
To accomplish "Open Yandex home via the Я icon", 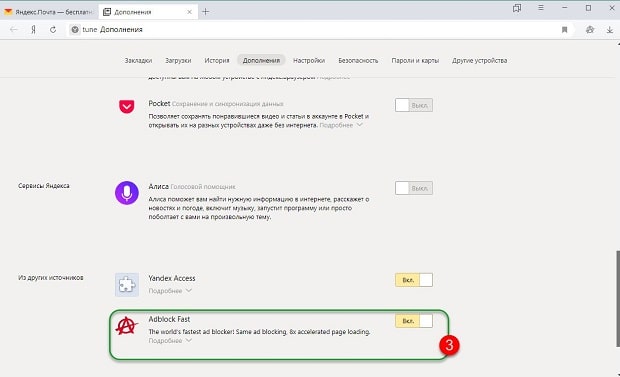I will pyautogui.click(x=34, y=30).
